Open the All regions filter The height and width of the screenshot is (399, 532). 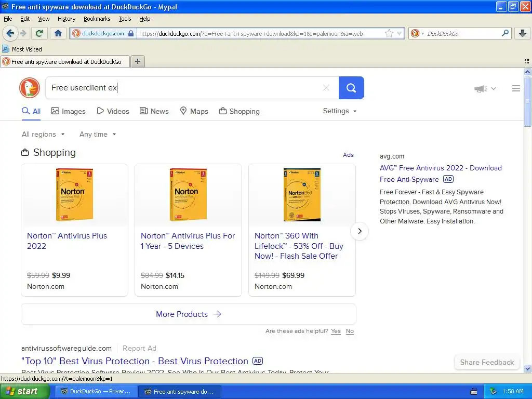tap(43, 135)
